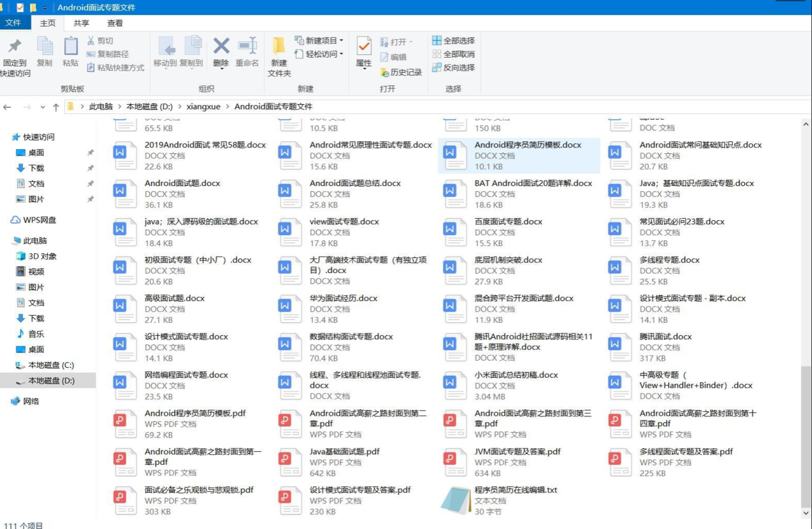This screenshot has width=812, height=529.
Task: Expand the xiangxue breadcrumb chevron
Action: click(x=227, y=107)
